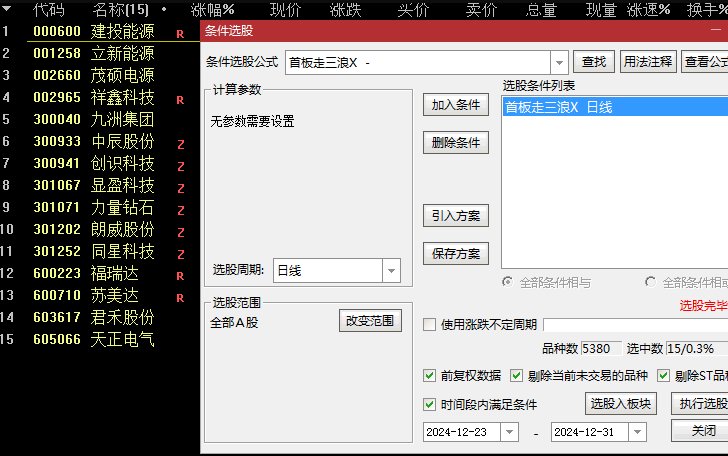This screenshot has width=728, height=456.
Task: Sort by the 买价 column header
Action: (x=413, y=10)
